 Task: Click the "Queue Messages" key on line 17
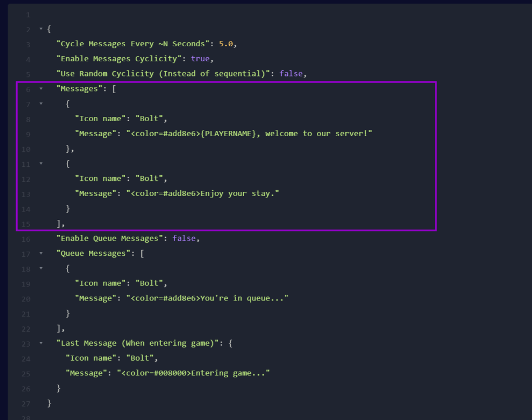(93, 253)
